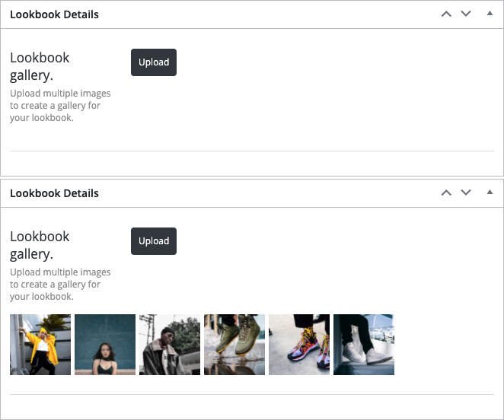Click the 'Lookbook gallery.' label in the top panel
Image resolution: width=504 pixels, height=420 pixels.
(x=40, y=66)
